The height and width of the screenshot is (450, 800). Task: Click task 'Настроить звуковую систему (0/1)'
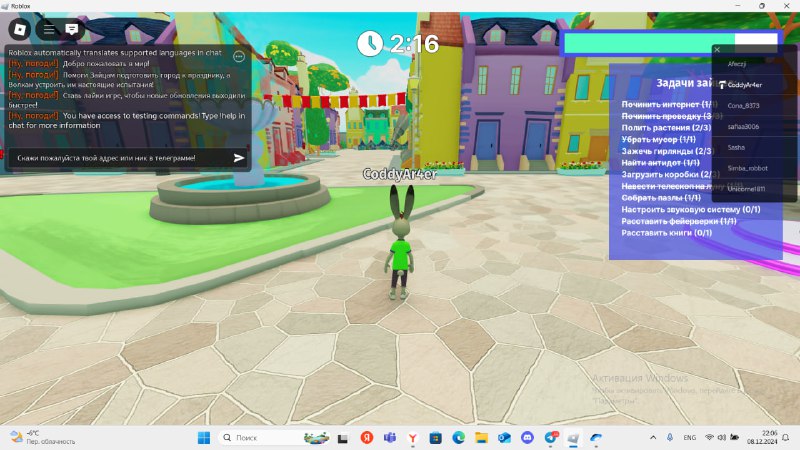pos(691,209)
